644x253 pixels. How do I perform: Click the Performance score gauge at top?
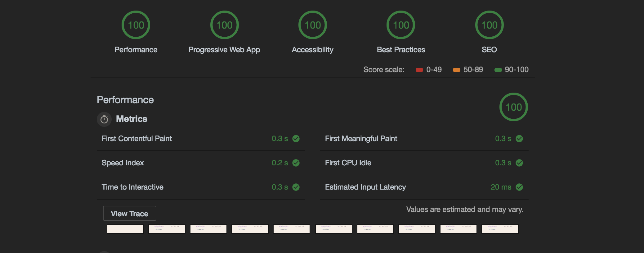136,25
